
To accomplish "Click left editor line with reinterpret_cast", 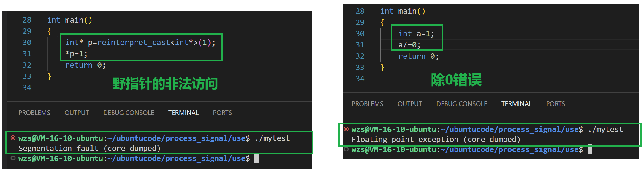I will [140, 43].
